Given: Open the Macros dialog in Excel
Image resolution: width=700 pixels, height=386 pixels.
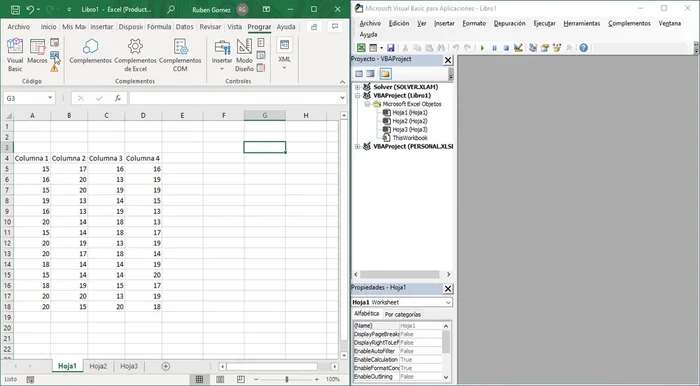Looking at the screenshot, I should (38, 51).
